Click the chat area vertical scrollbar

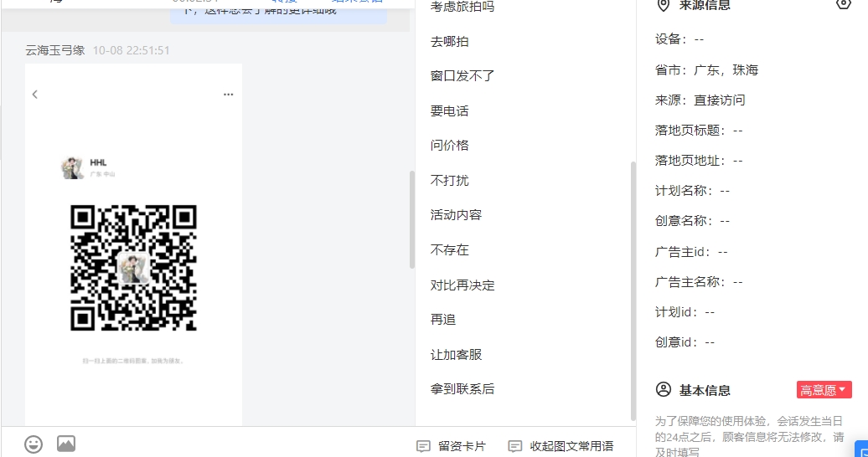[412, 219]
